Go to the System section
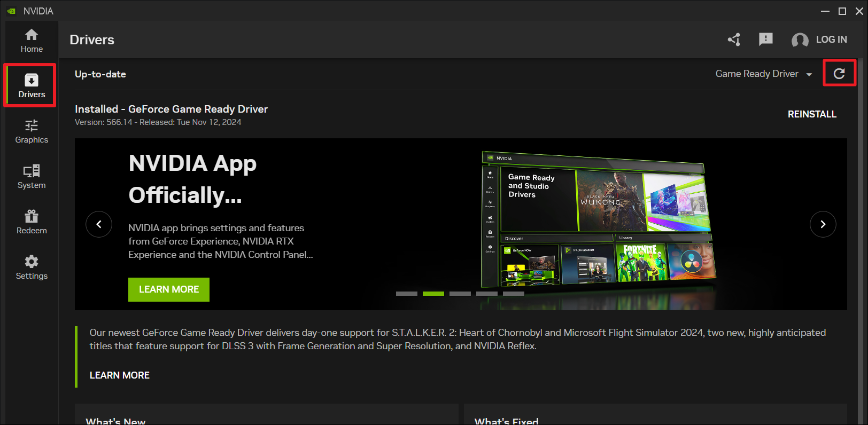The width and height of the screenshot is (868, 425). [x=32, y=177]
